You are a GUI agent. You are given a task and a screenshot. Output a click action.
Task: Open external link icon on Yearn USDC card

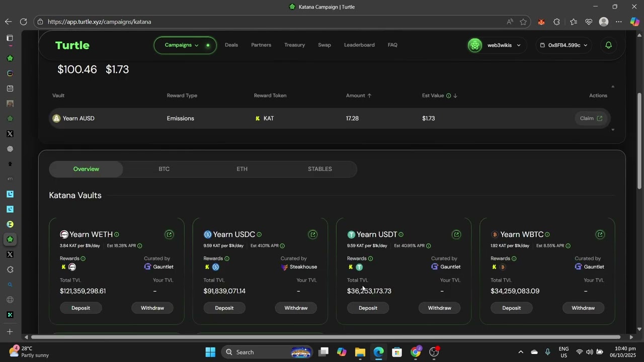[x=313, y=234]
